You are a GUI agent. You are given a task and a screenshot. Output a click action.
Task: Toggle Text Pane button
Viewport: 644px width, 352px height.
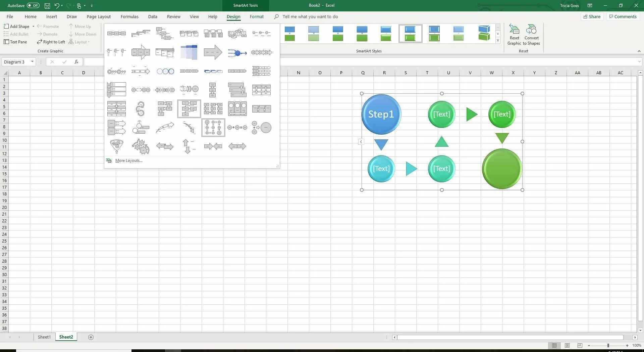pos(15,42)
